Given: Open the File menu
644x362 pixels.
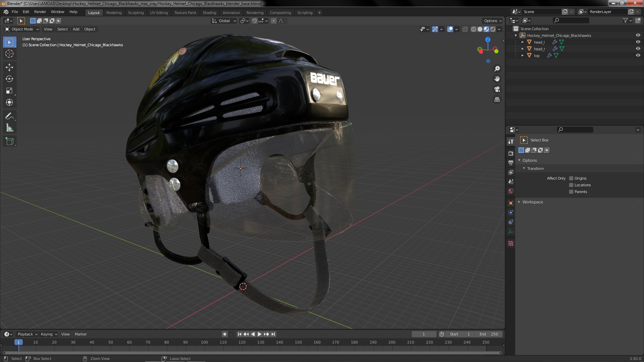Looking at the screenshot, I should coord(15,12).
